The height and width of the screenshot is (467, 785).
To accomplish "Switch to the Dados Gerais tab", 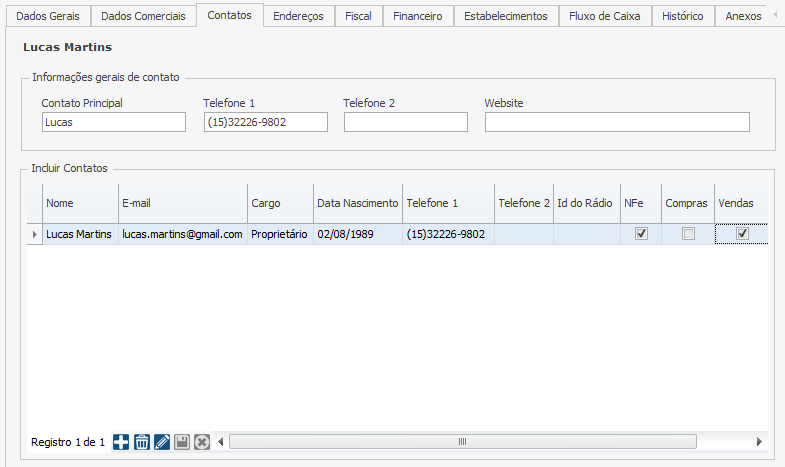I will click(x=48, y=16).
